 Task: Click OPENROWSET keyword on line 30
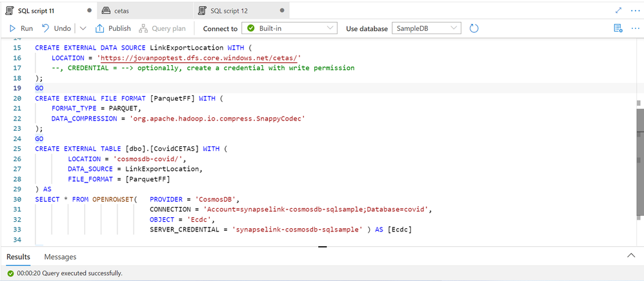point(113,199)
